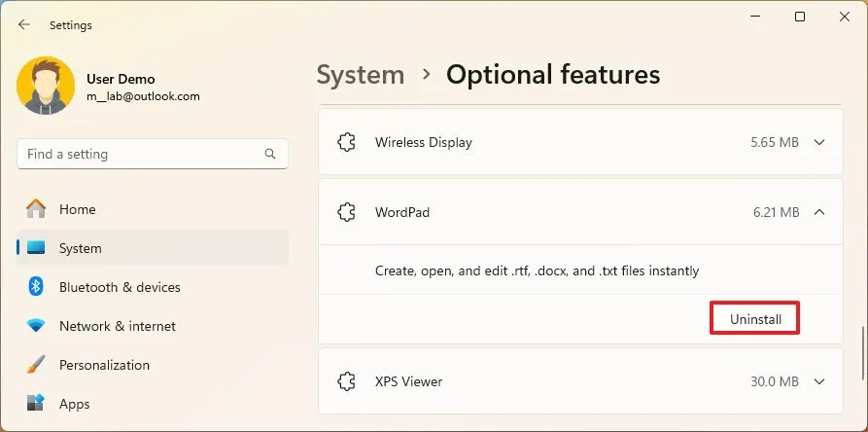Open Apps settings category

tap(153, 404)
